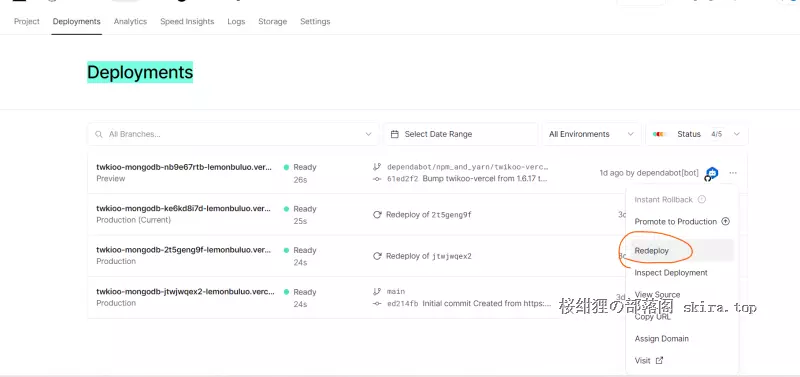This screenshot has width=800, height=377.
Task: Click 1d ago by dependabot[bot] text
Action: (649, 173)
